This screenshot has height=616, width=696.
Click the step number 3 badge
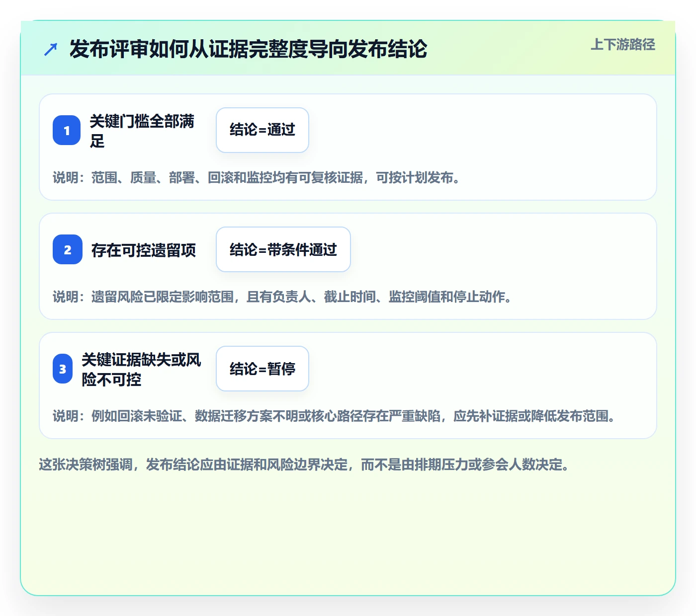(63, 369)
